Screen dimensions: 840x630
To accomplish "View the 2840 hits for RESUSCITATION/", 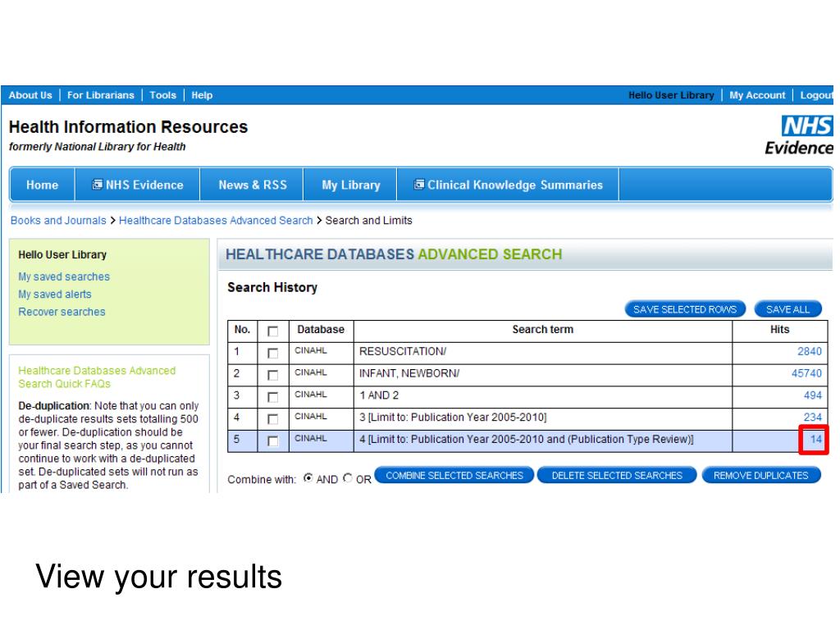I will click(x=810, y=351).
